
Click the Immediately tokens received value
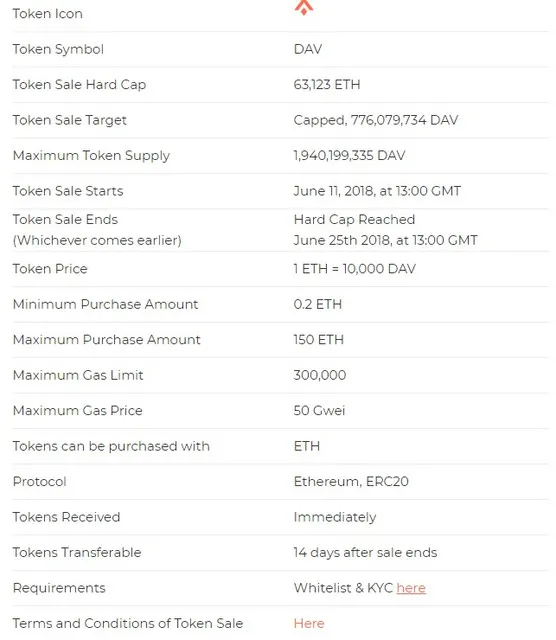pyautogui.click(x=335, y=517)
